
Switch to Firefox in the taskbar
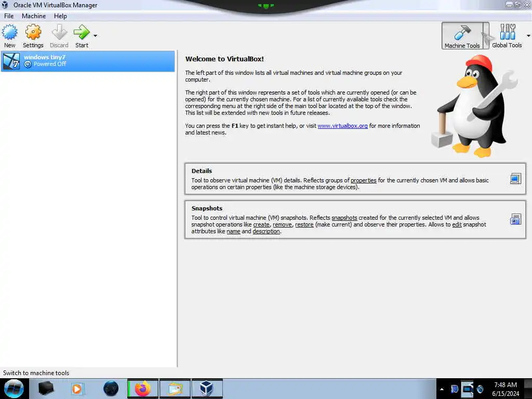click(x=143, y=389)
